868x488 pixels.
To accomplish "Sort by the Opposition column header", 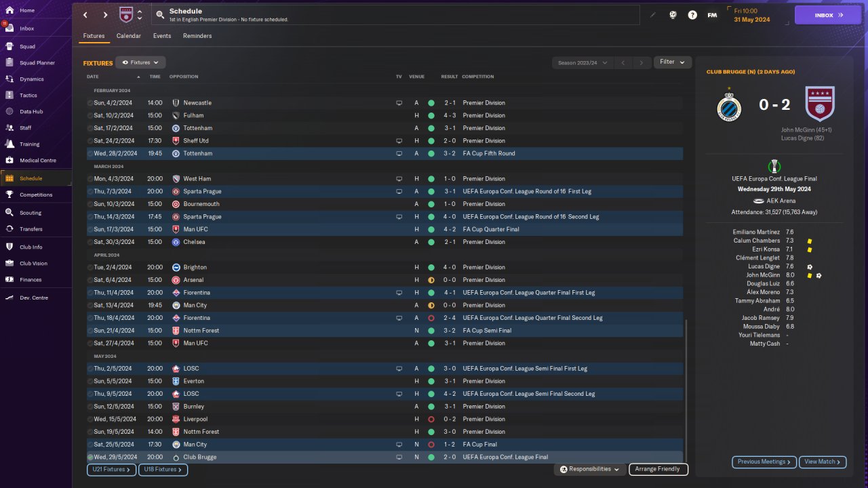I will click(x=184, y=77).
